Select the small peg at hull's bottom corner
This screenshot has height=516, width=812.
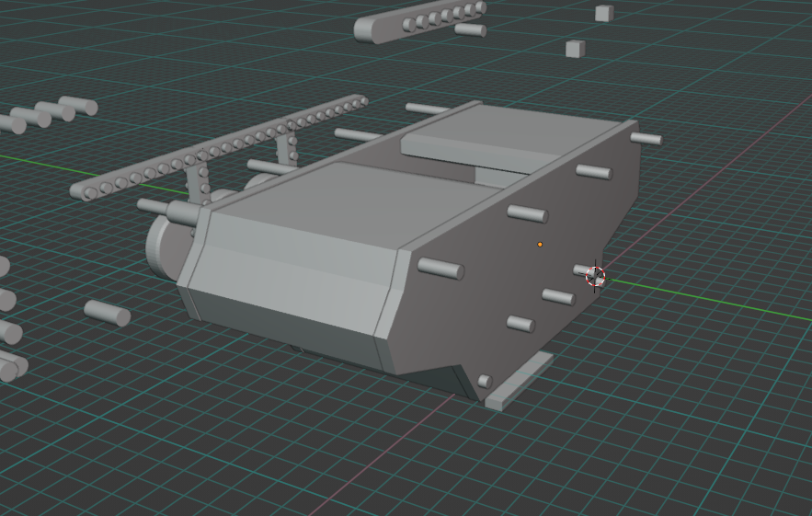[x=484, y=382]
